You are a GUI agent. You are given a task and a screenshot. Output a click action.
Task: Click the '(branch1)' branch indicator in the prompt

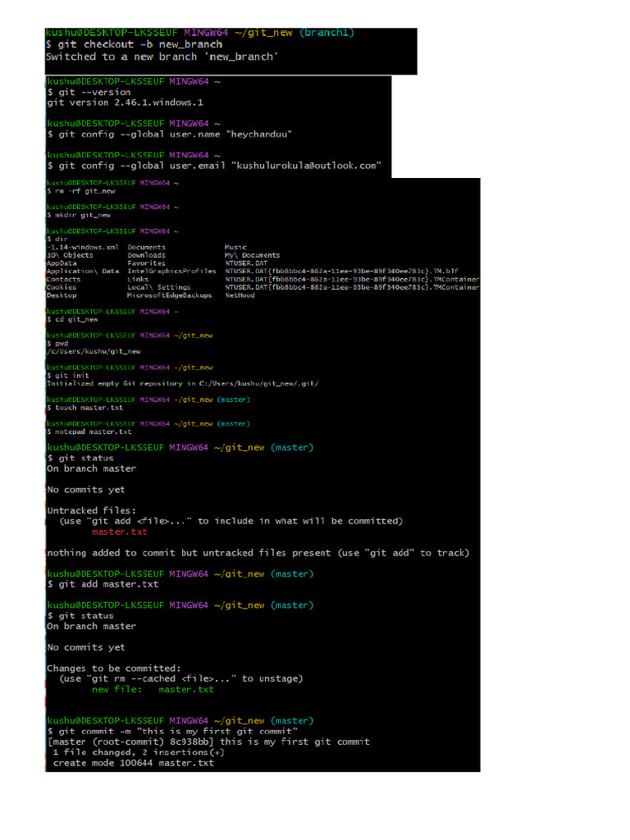[326, 33]
